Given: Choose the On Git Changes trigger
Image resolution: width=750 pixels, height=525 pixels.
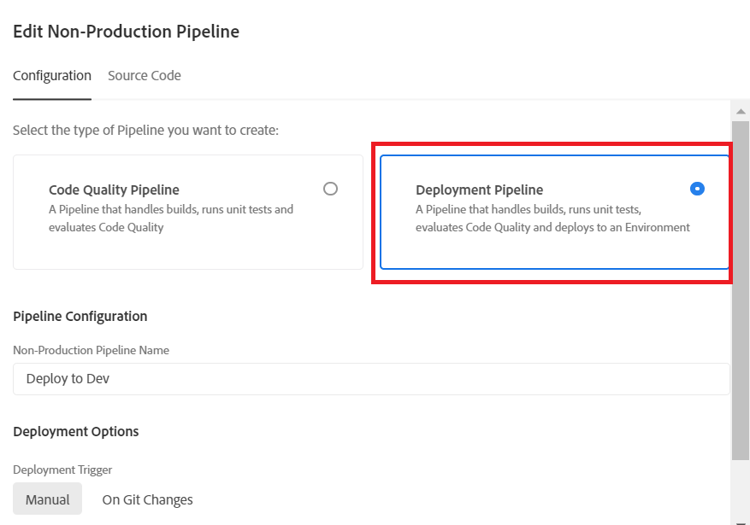Looking at the screenshot, I should coord(147,499).
